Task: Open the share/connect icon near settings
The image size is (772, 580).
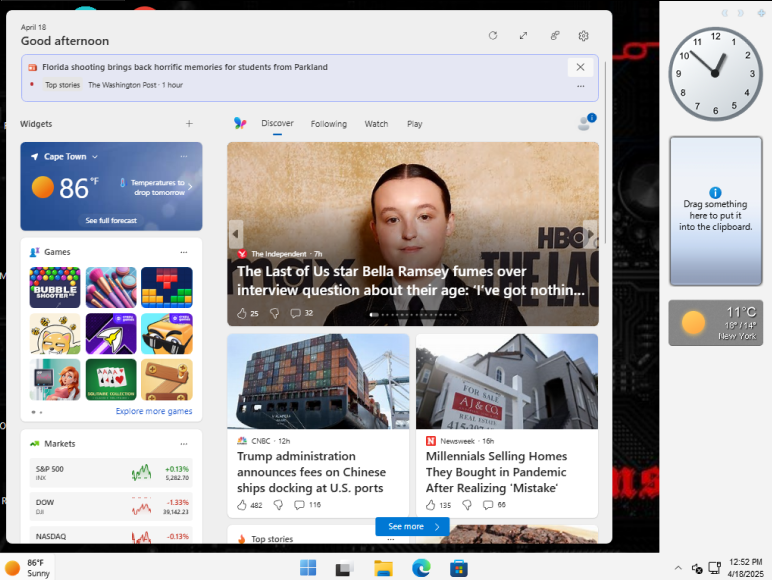Action: [x=555, y=35]
